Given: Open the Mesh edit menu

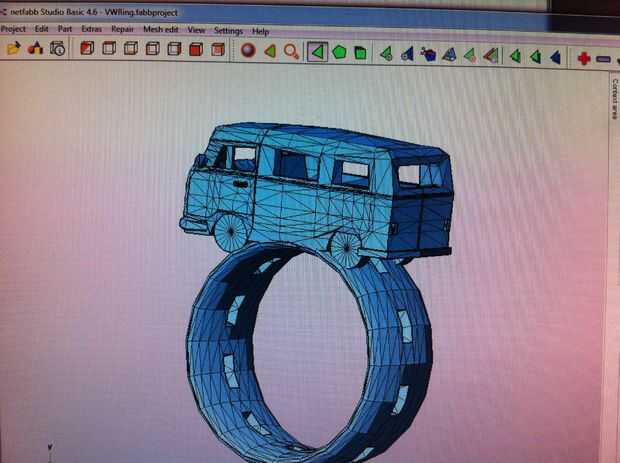Looking at the screenshot, I should click(161, 30).
